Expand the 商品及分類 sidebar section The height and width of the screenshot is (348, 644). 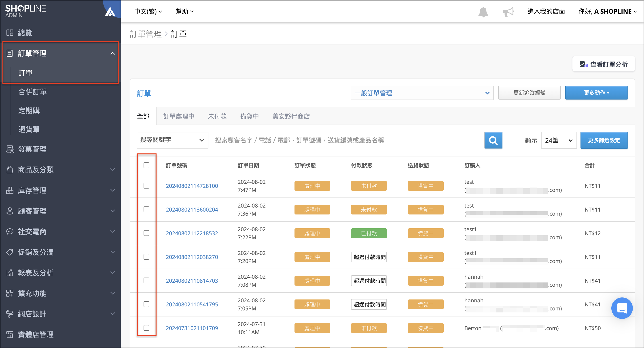[113, 170]
